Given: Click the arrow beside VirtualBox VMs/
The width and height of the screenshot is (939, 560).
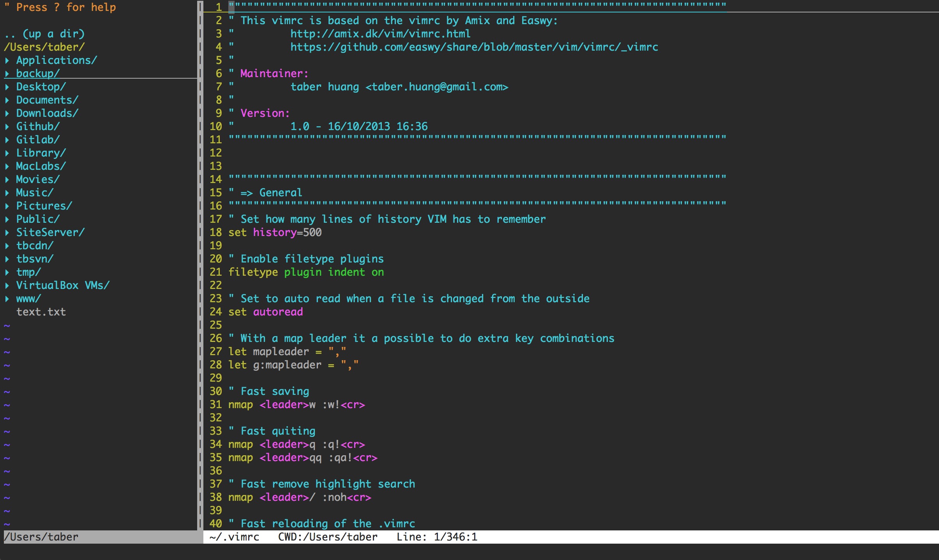Looking at the screenshot, I should [x=7, y=285].
